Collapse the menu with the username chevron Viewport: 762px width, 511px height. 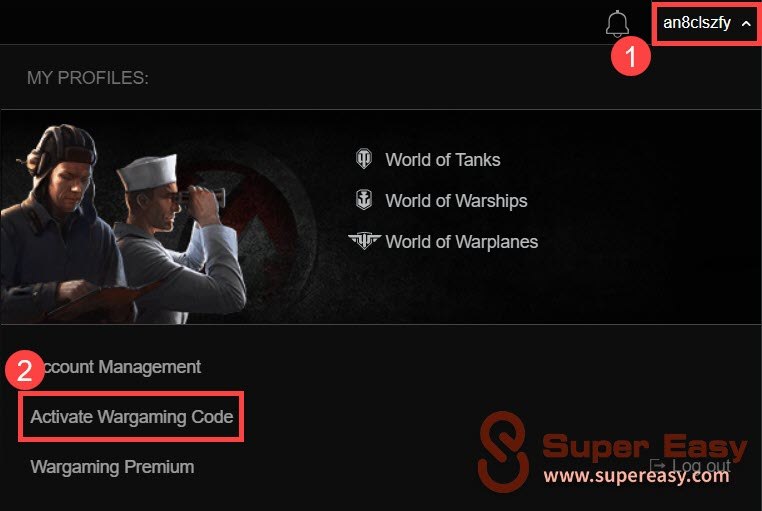(746, 23)
